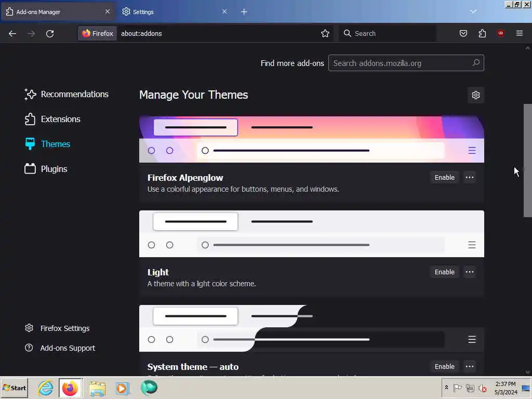Screen dimensions: 532x399
Task: Select the Add-ons Manager tab
Action: [x=58, y=11]
